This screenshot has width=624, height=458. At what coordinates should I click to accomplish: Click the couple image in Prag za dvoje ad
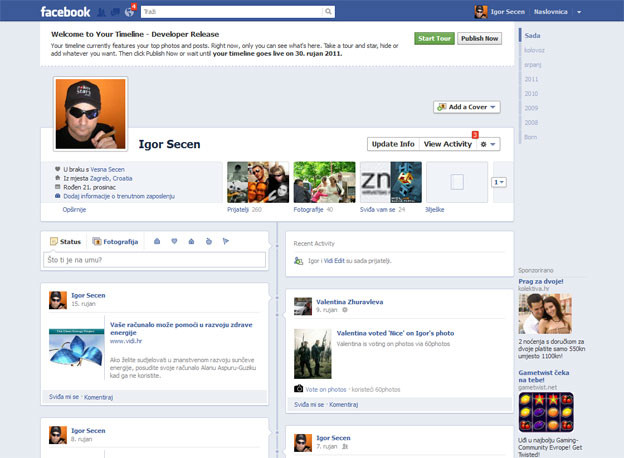pos(545,314)
